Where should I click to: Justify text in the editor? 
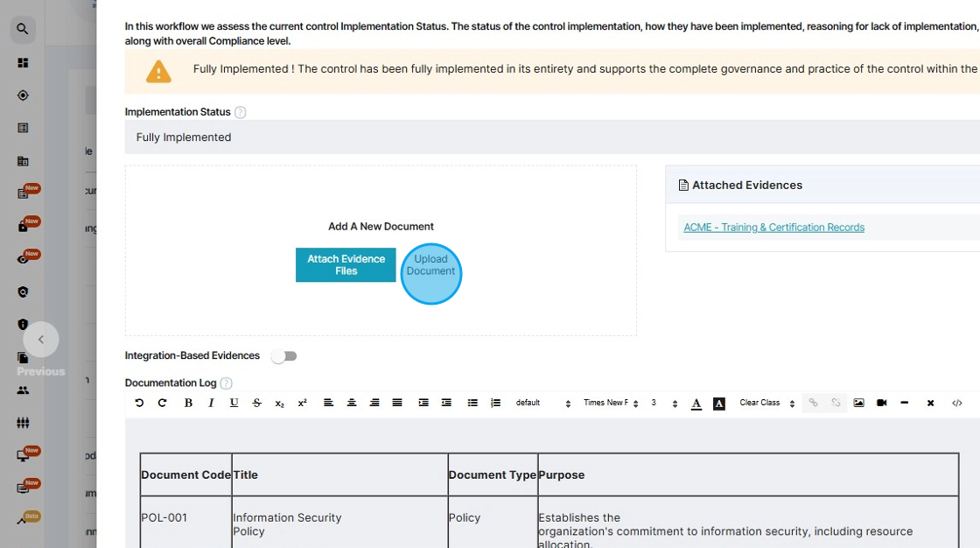point(397,403)
